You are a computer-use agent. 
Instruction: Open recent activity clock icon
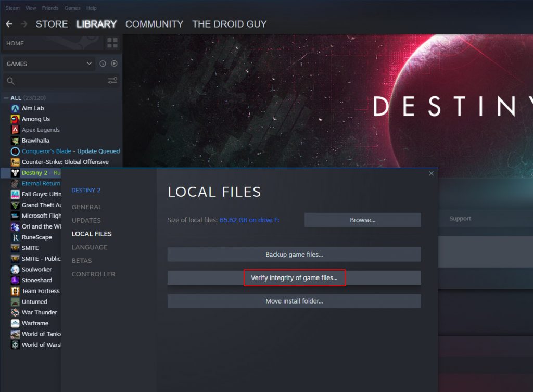click(x=103, y=64)
